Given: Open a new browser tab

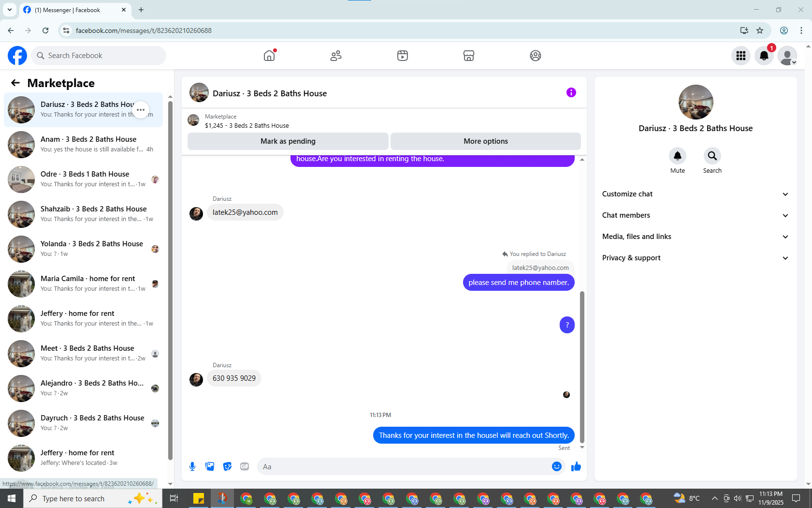Looking at the screenshot, I should pyautogui.click(x=141, y=10).
